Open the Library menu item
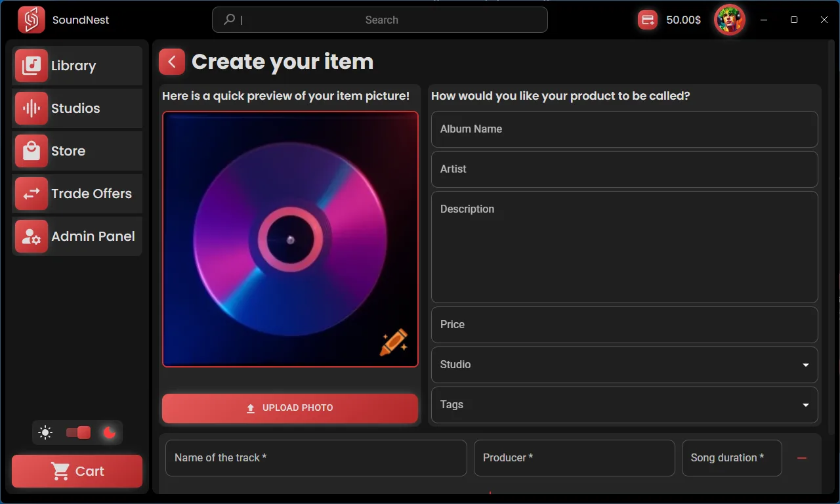840x504 pixels. (x=77, y=66)
